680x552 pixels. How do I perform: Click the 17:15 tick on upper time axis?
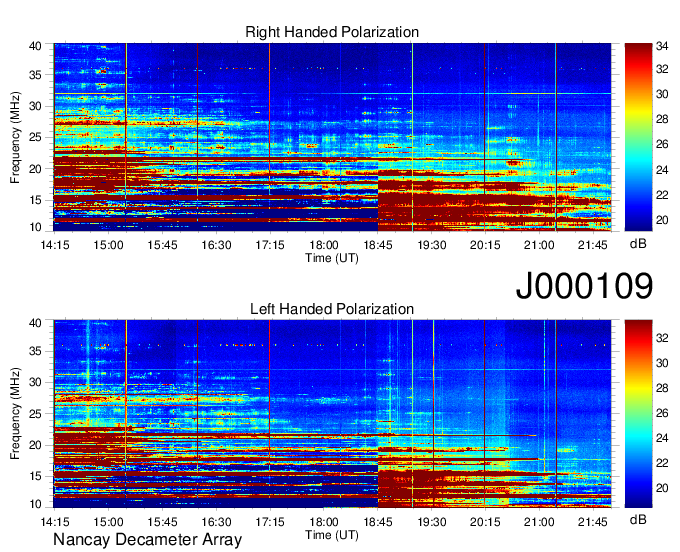point(270,245)
